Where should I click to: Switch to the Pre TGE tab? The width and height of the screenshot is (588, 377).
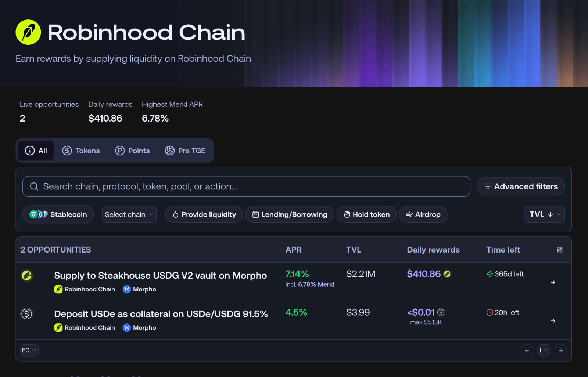coord(185,151)
